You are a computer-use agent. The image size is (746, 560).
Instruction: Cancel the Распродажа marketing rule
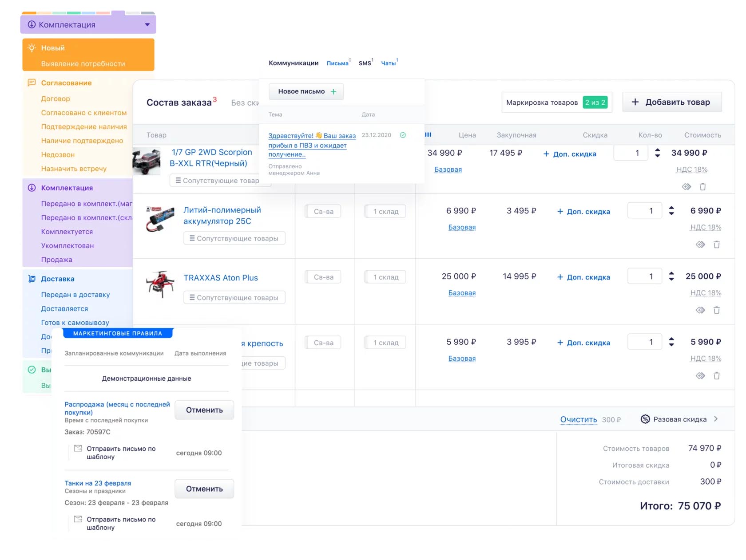204,410
